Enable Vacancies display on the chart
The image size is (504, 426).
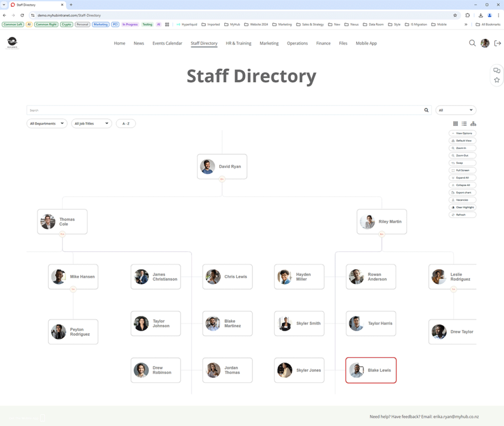462,200
